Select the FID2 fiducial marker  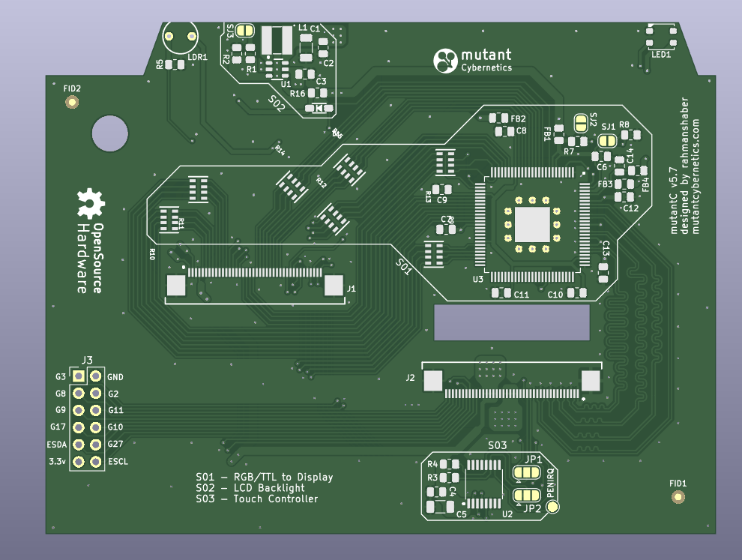coord(72,101)
